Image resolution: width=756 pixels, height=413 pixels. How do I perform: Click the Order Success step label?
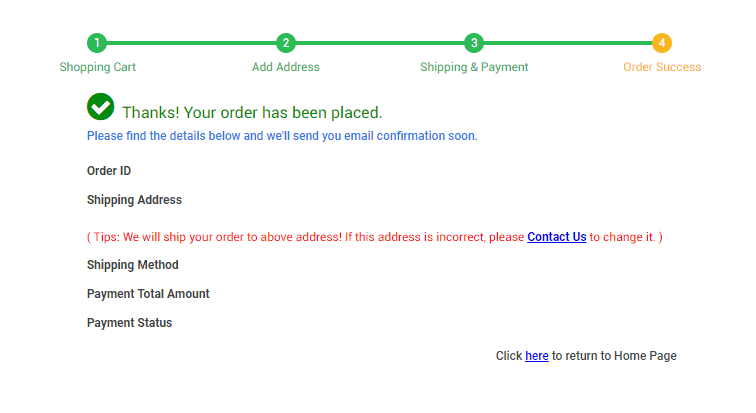coord(662,67)
